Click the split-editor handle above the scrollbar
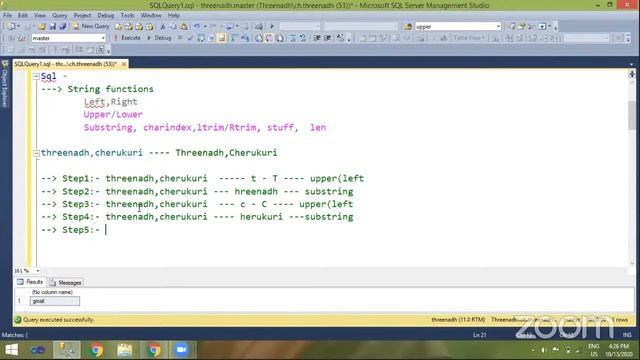This screenshot has height=360, width=640. click(631, 74)
